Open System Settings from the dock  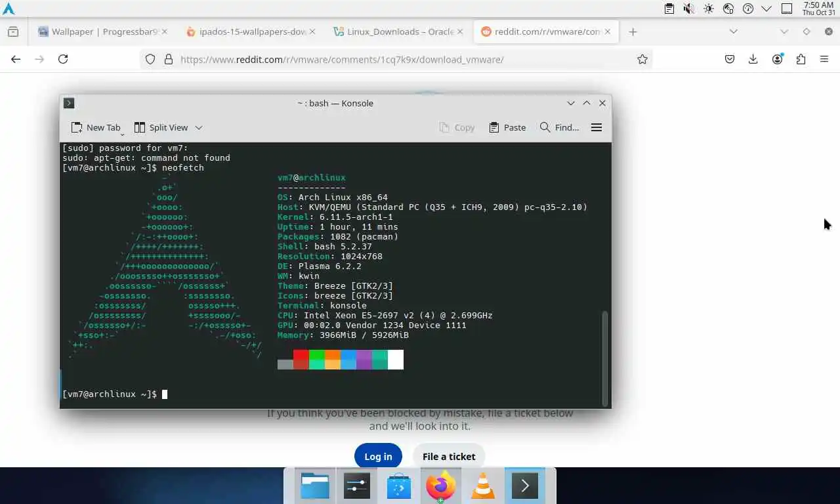[357, 486]
